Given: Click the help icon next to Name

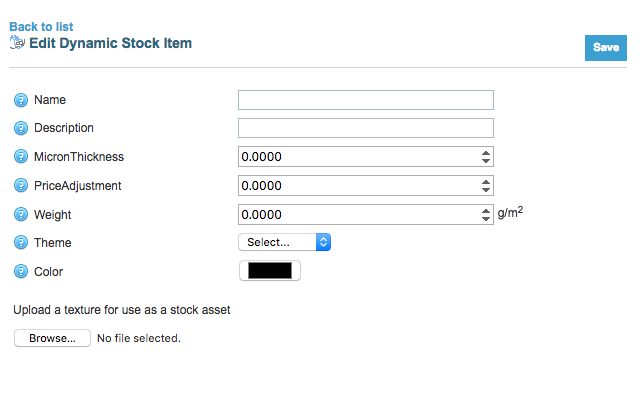Looking at the screenshot, I should point(21,100).
